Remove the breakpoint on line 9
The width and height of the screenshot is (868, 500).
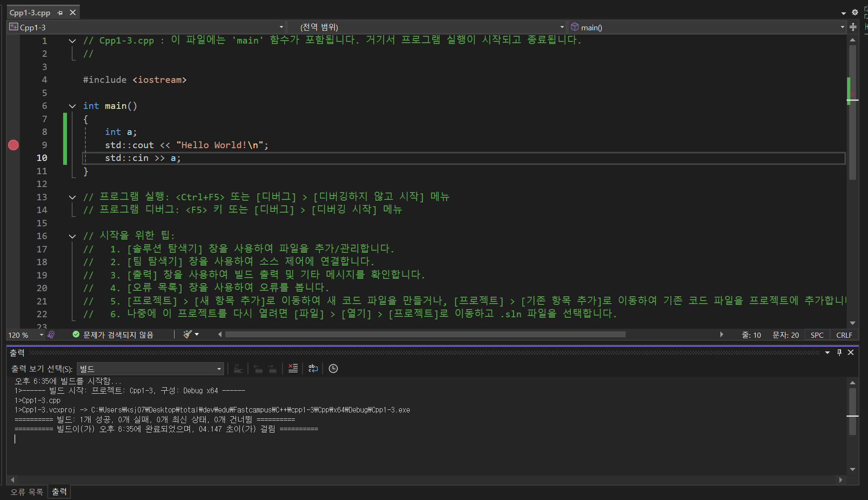click(x=13, y=145)
